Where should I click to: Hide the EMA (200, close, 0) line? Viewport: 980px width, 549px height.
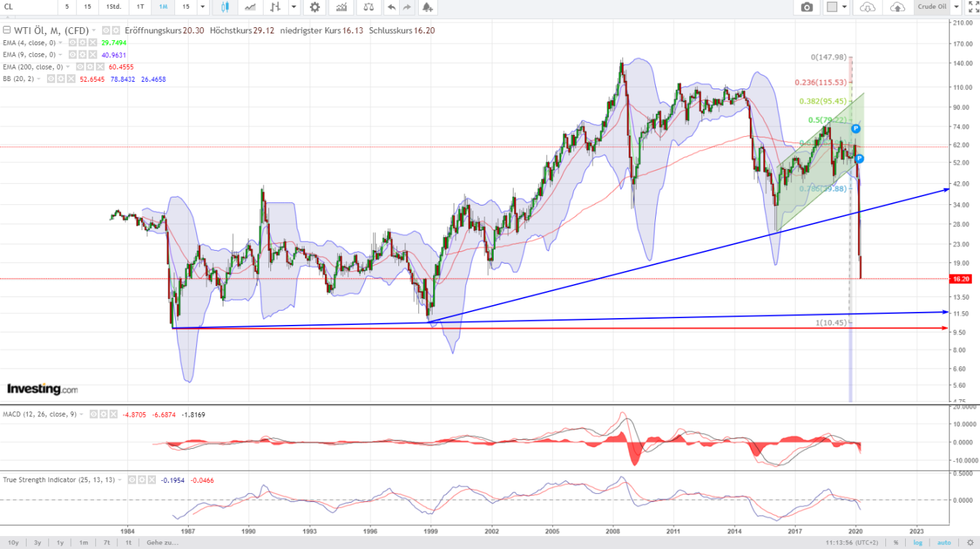[x=80, y=67]
